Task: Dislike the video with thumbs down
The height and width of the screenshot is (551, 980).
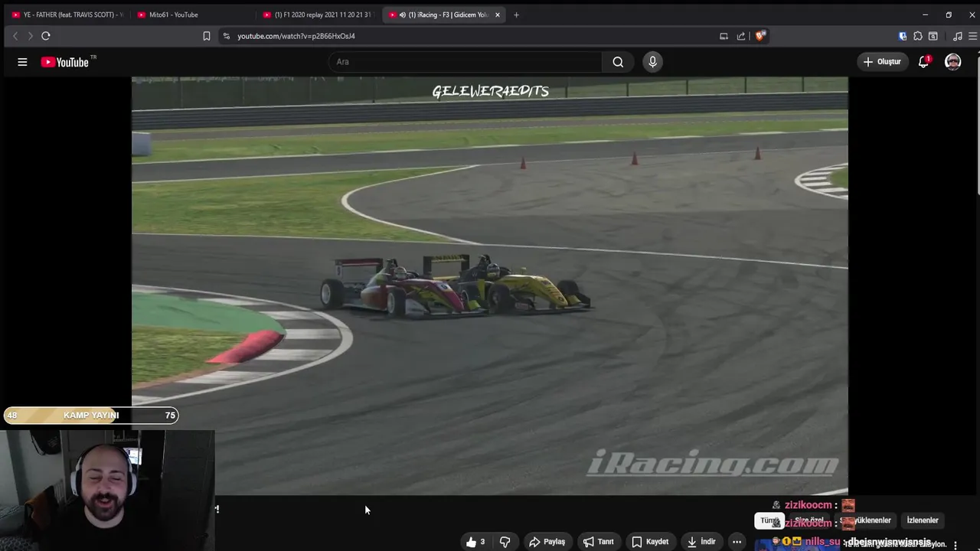Action: (x=505, y=542)
